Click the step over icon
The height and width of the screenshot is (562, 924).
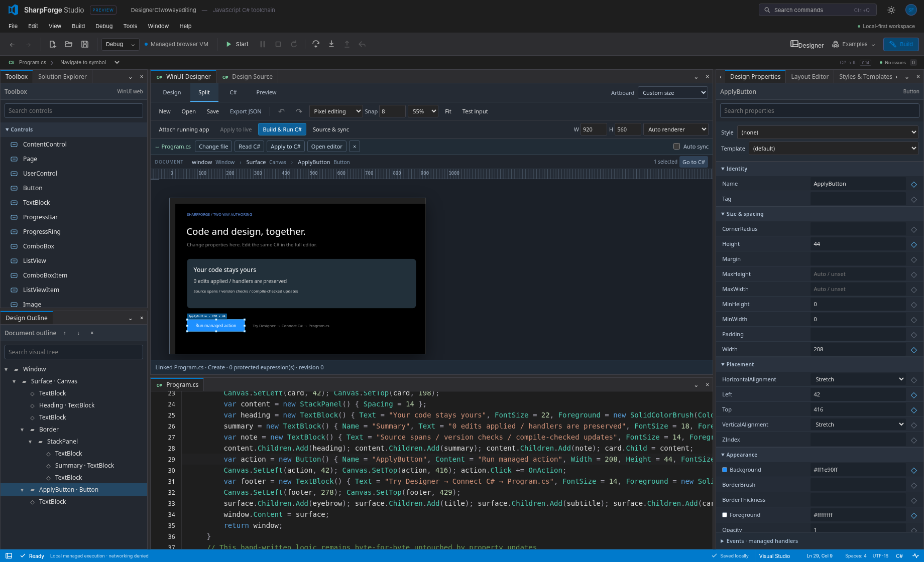click(x=316, y=44)
